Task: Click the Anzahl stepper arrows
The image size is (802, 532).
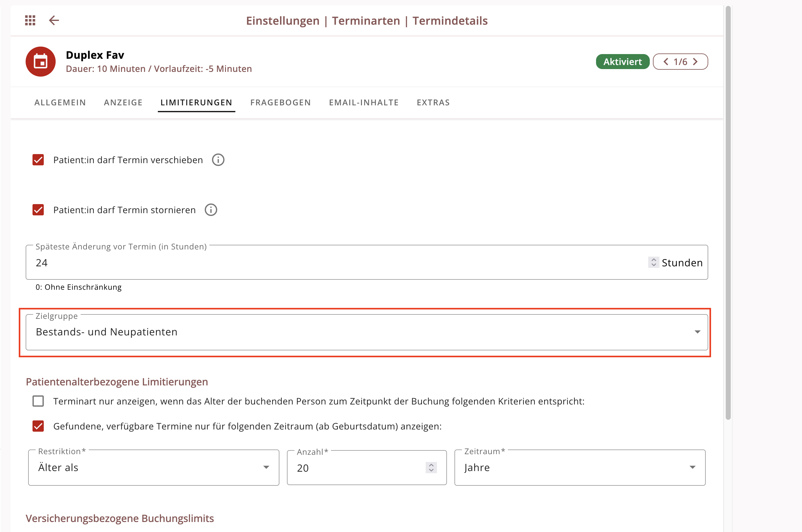Action: 431,468
